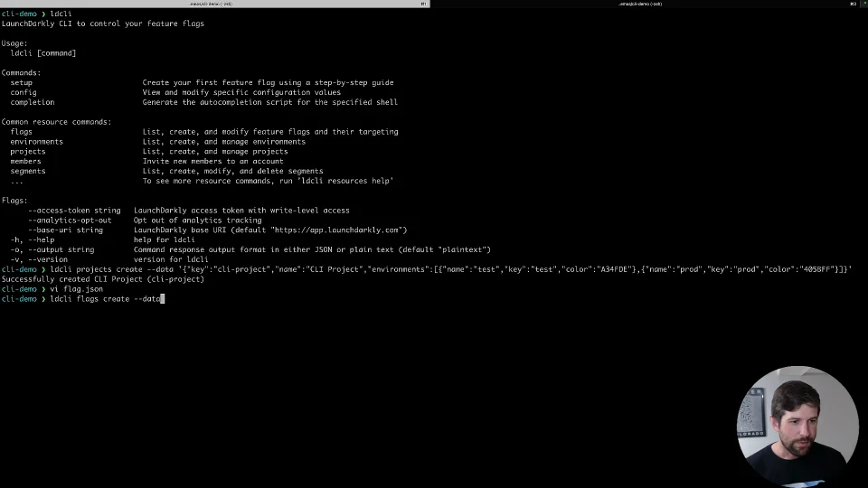
Task: Click the presenter webcam thumbnail
Action: coord(797,425)
